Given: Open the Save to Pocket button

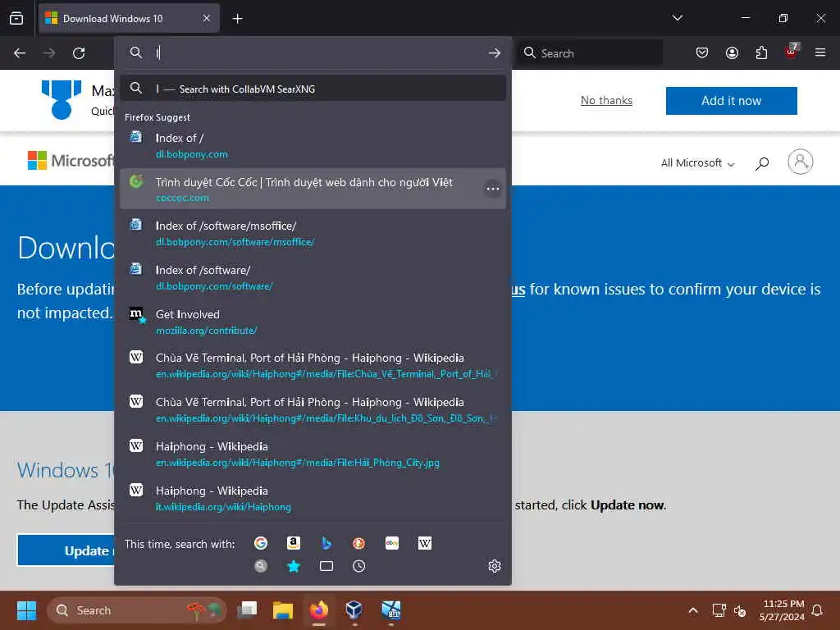Looking at the screenshot, I should (x=702, y=52).
